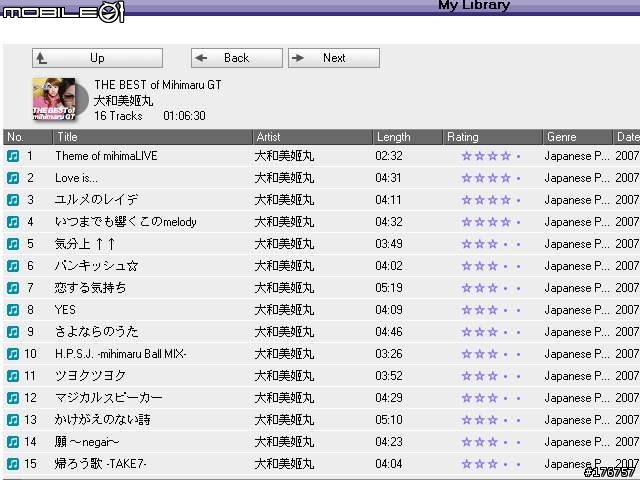Viewport: 640px width, 480px height.
Task: Click music note icon for track 8
Action: pos(13,310)
